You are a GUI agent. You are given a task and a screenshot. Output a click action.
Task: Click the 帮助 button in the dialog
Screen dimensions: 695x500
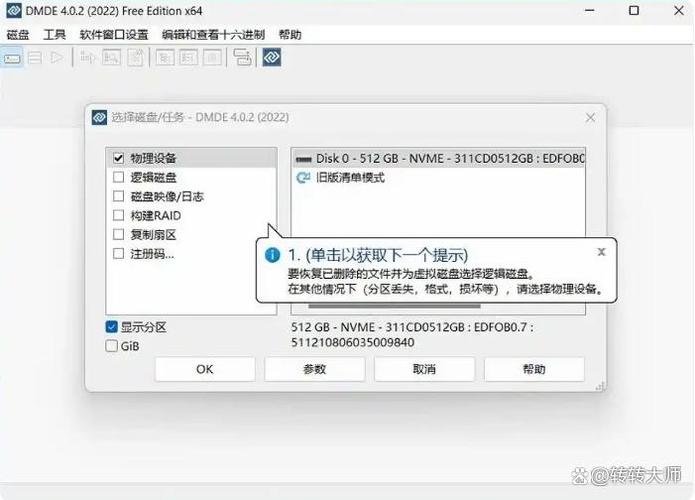coord(534,369)
